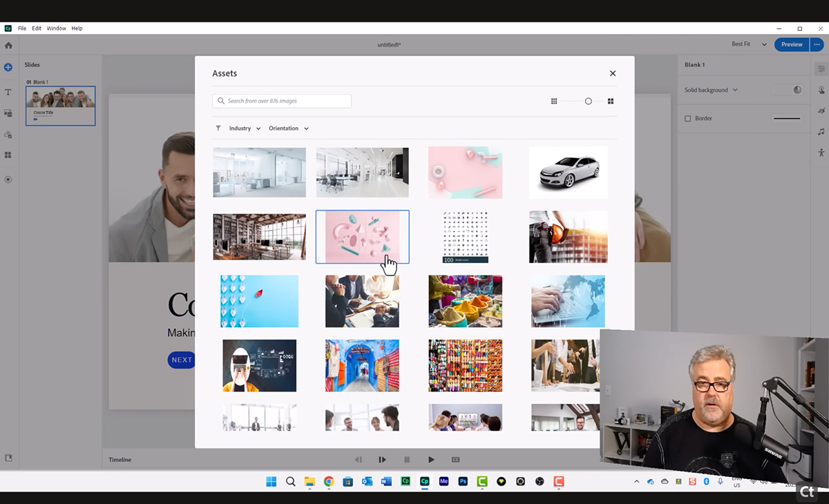Open the Orientation filter dropdown
Image resolution: width=829 pixels, height=504 pixels.
(288, 128)
